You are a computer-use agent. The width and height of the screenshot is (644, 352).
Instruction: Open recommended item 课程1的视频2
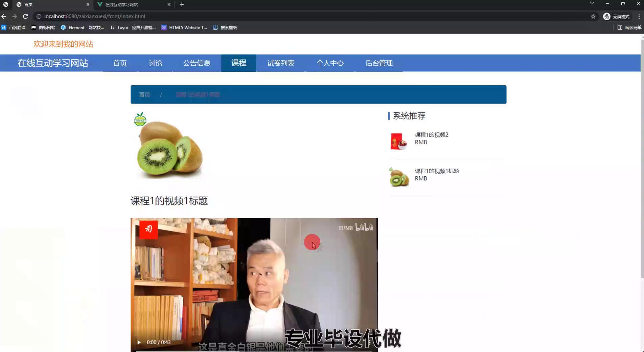pyautogui.click(x=431, y=135)
